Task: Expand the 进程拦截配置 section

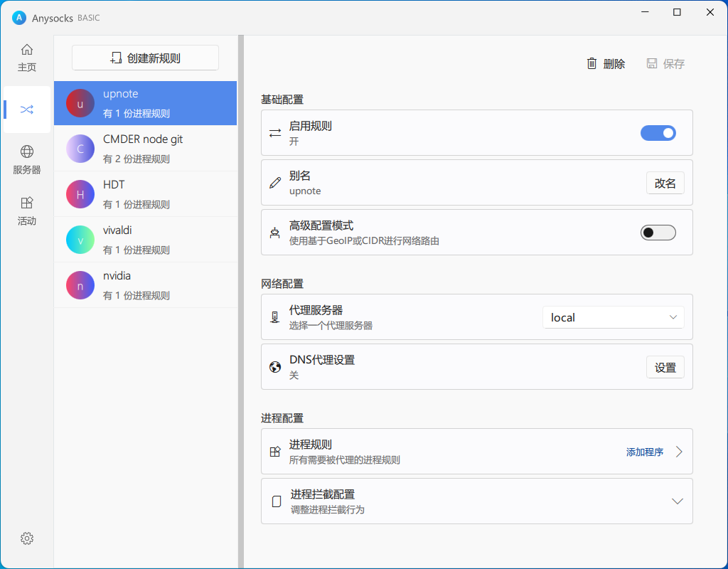Action: click(677, 501)
